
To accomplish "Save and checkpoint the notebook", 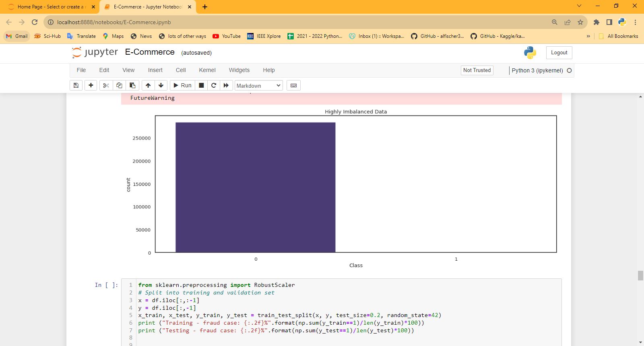I will click(76, 85).
